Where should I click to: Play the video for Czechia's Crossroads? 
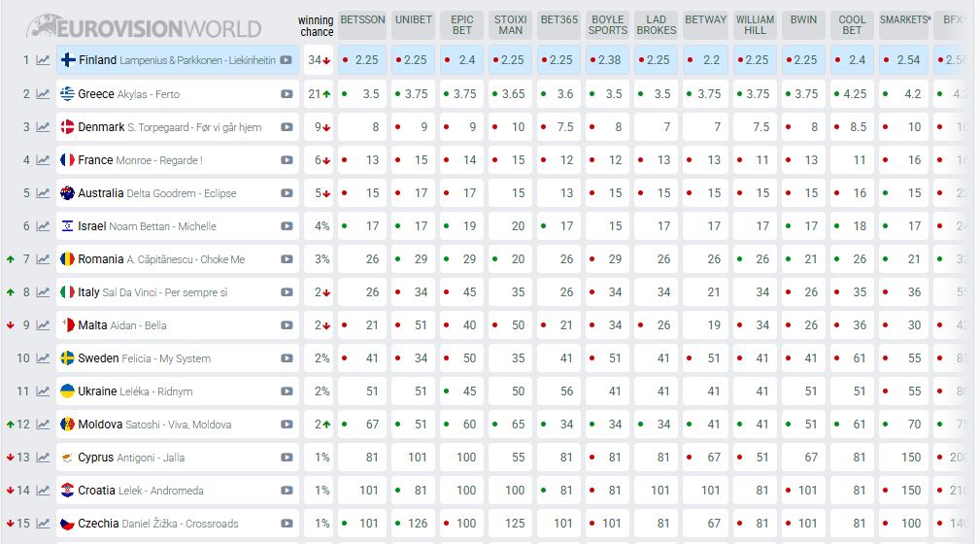287,524
